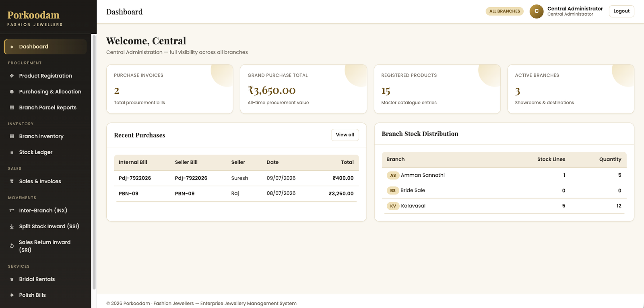
Task: Click the Kalavasal branch name
Action: (x=413, y=206)
